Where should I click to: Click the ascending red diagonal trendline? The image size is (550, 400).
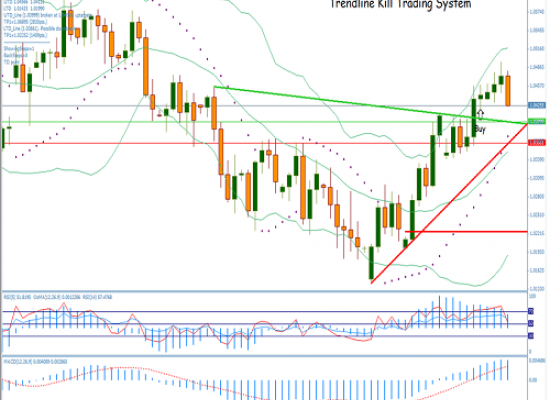(449, 203)
